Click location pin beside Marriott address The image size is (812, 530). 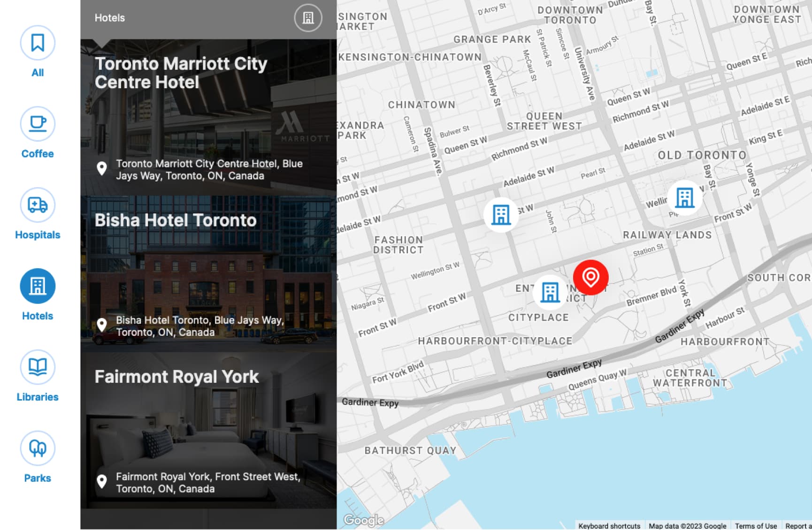pyautogui.click(x=101, y=169)
